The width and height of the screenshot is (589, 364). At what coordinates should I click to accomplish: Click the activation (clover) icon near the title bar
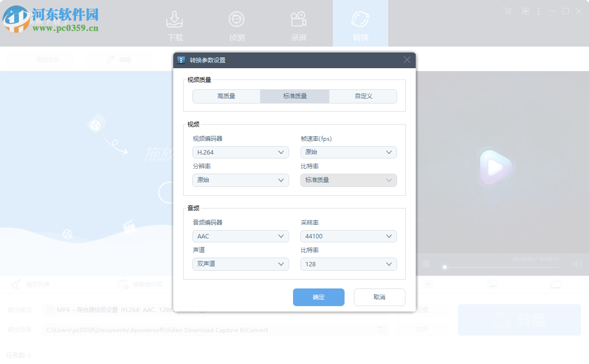pos(525,11)
